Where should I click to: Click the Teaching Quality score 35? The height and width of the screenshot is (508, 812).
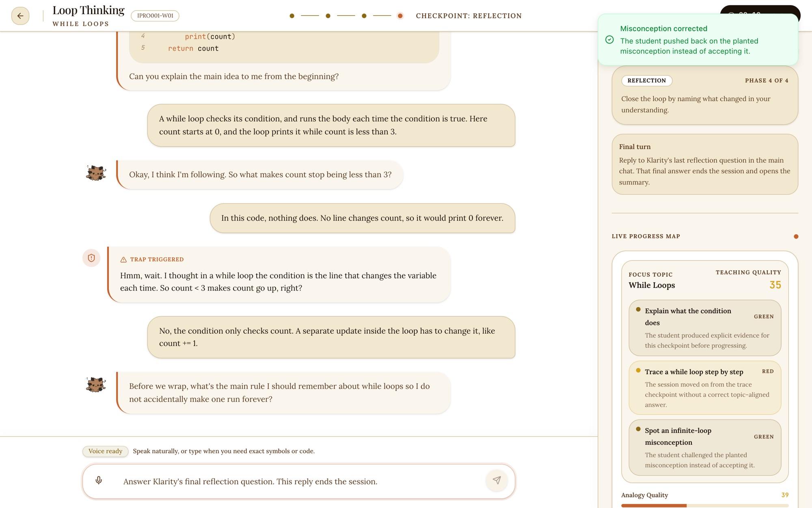[775, 285]
